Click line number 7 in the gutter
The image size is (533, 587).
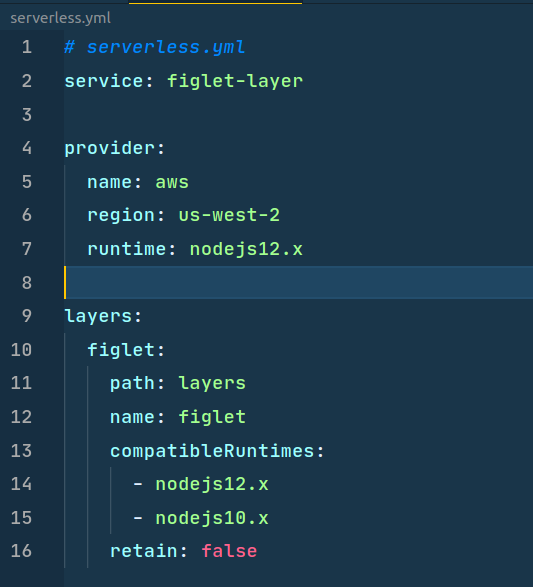click(x=27, y=249)
